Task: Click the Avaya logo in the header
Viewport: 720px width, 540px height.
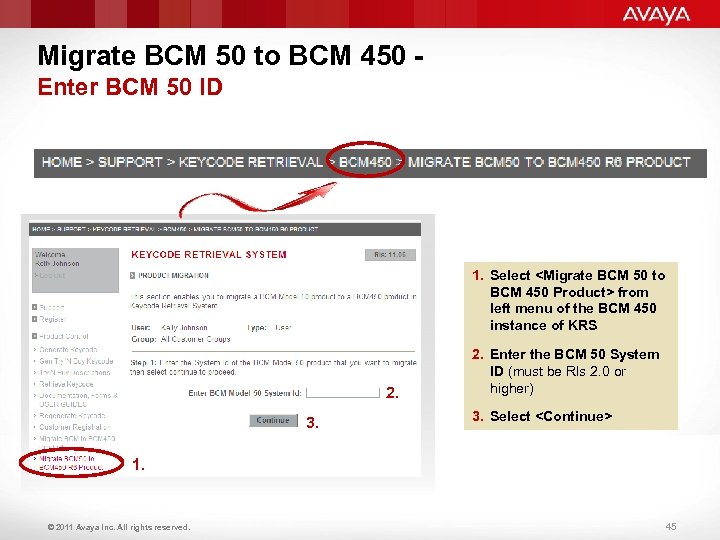Action: 656,15
